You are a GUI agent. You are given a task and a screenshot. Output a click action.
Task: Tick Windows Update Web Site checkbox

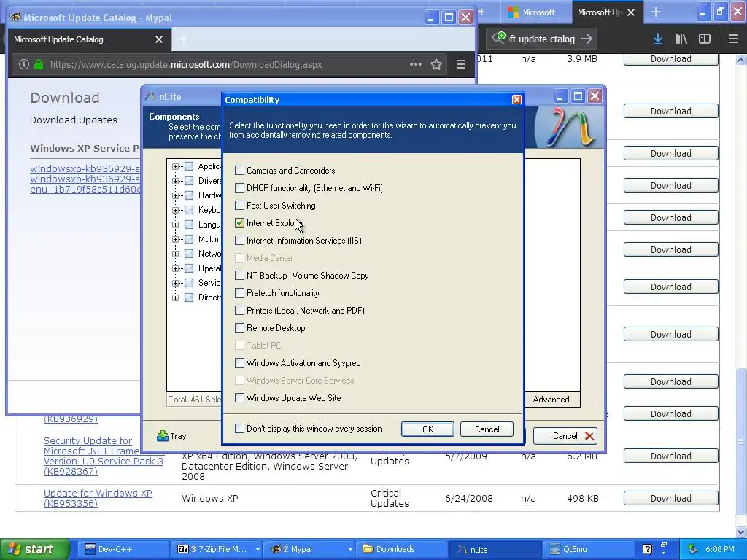click(239, 397)
